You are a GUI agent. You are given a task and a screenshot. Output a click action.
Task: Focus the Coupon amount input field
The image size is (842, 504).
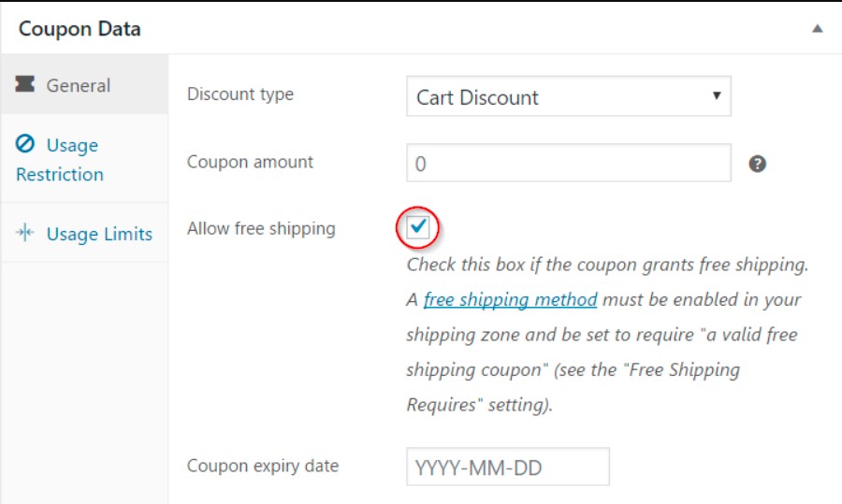[x=568, y=163]
